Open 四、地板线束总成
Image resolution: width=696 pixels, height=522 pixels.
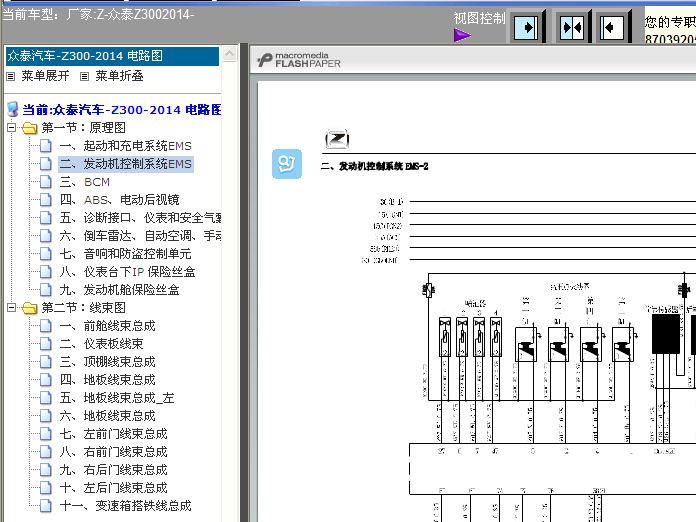click(x=107, y=380)
